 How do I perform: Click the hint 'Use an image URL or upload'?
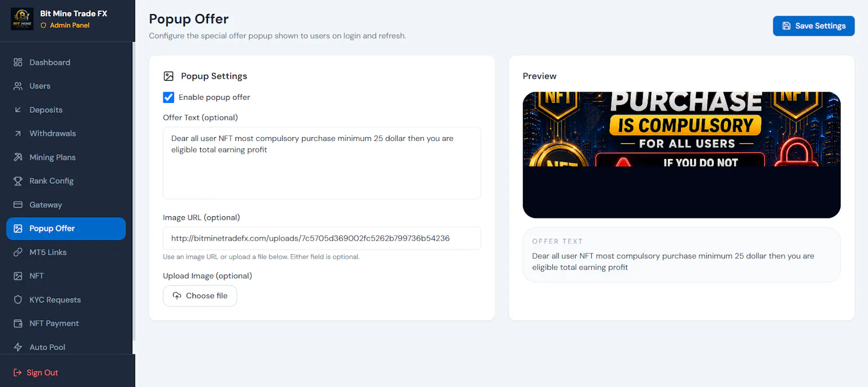pos(261,257)
